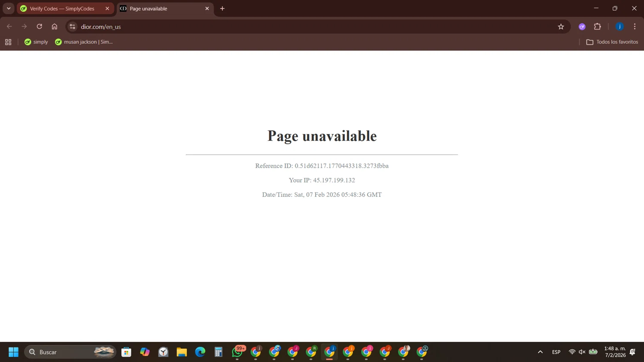Open the Todos los favoritos folder
Viewport: 644px width, 362px height.
(x=612, y=42)
